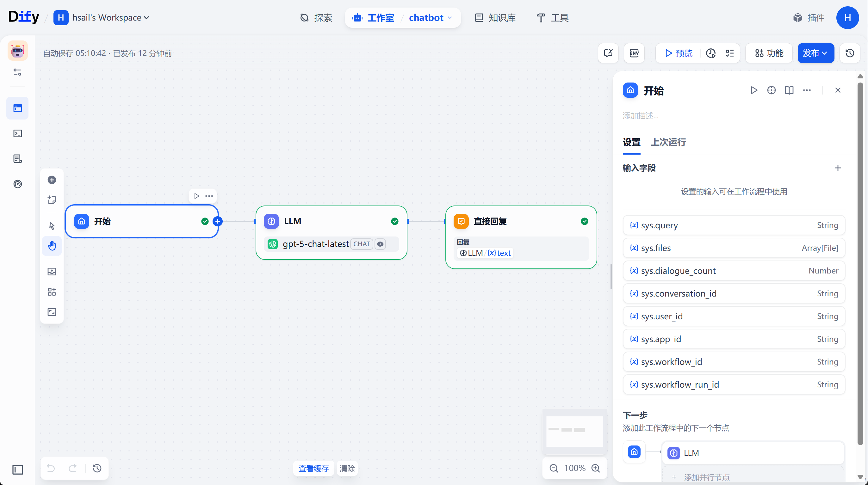Screen dimensions: 868x485
Task: Open the user avatar H account menu
Action: 847,17
